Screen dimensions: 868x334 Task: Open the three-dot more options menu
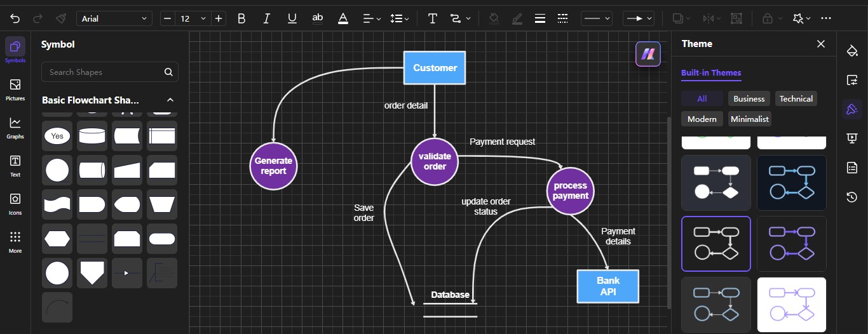click(x=826, y=18)
